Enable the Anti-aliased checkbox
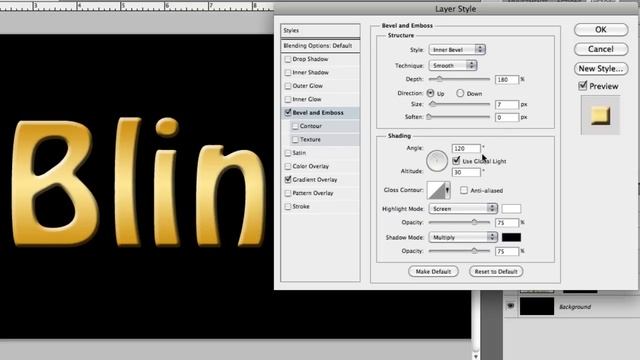This screenshot has width=640, height=360. [x=464, y=190]
